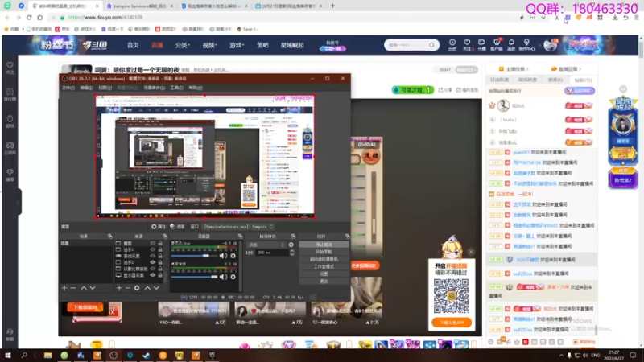Pop out the 混音器 dock panel icon
Screen dimensions: 644x362
(x=240, y=237)
